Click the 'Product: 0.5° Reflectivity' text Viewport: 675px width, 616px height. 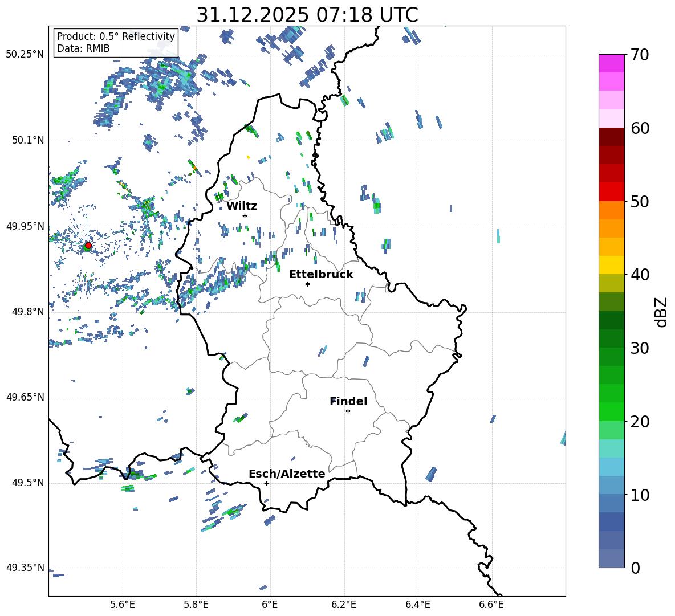point(116,36)
